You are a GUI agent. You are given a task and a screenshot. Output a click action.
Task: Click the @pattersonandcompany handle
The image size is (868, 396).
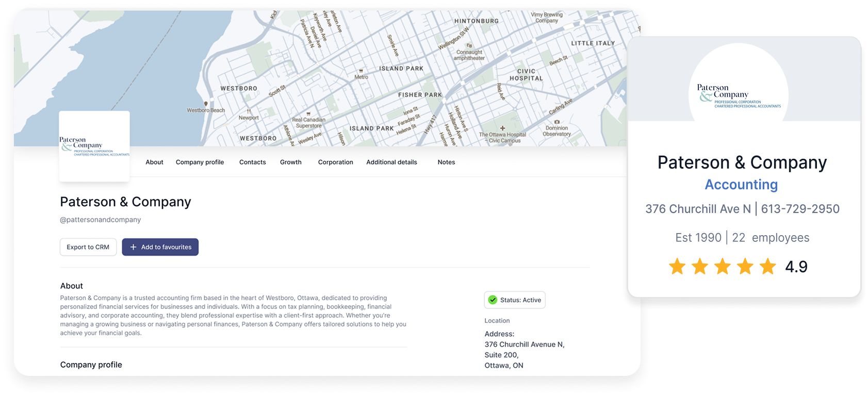click(x=101, y=220)
